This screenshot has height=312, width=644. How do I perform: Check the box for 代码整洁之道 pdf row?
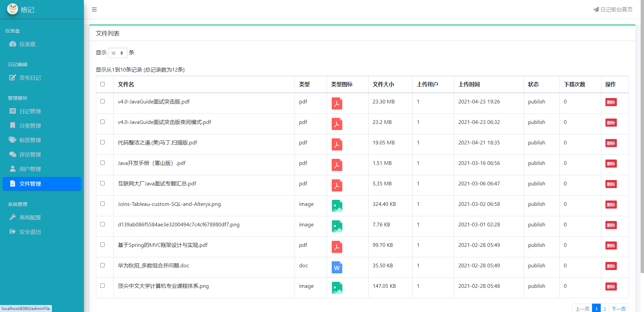(x=103, y=142)
